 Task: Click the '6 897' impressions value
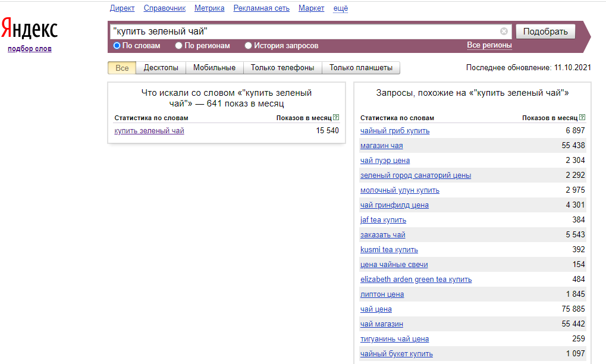pyautogui.click(x=575, y=131)
